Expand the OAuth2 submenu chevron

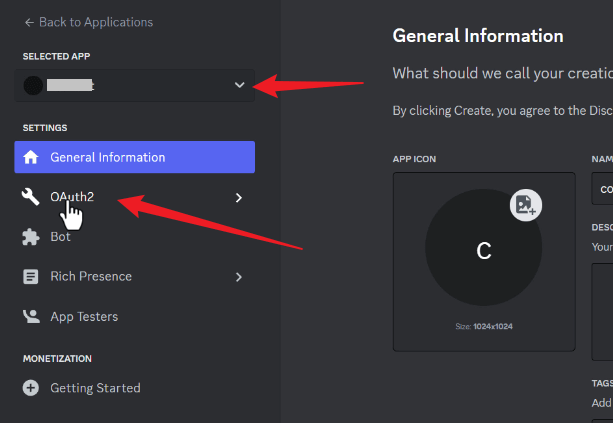tap(238, 198)
